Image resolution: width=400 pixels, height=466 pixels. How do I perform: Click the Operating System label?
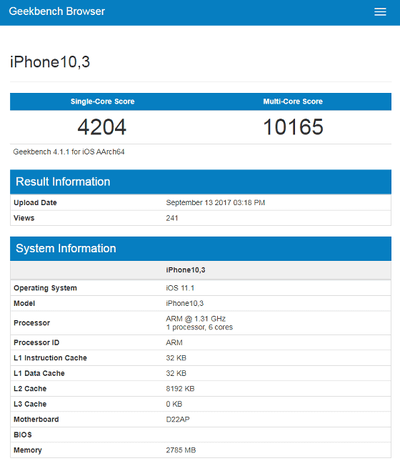pos(45,288)
